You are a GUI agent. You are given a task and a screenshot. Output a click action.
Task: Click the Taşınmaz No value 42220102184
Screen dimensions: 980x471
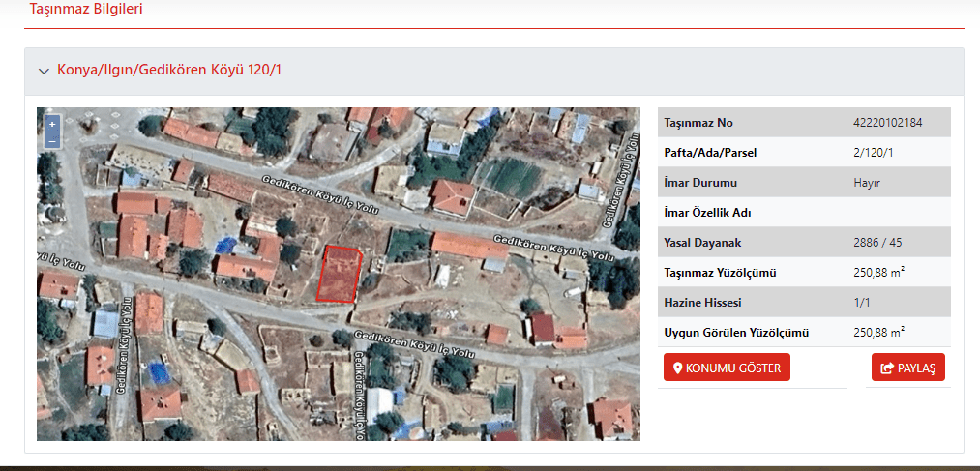(887, 123)
